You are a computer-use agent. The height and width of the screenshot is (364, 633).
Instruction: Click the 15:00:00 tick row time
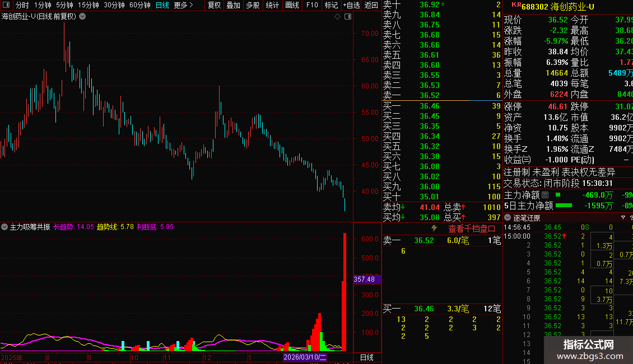click(516, 236)
